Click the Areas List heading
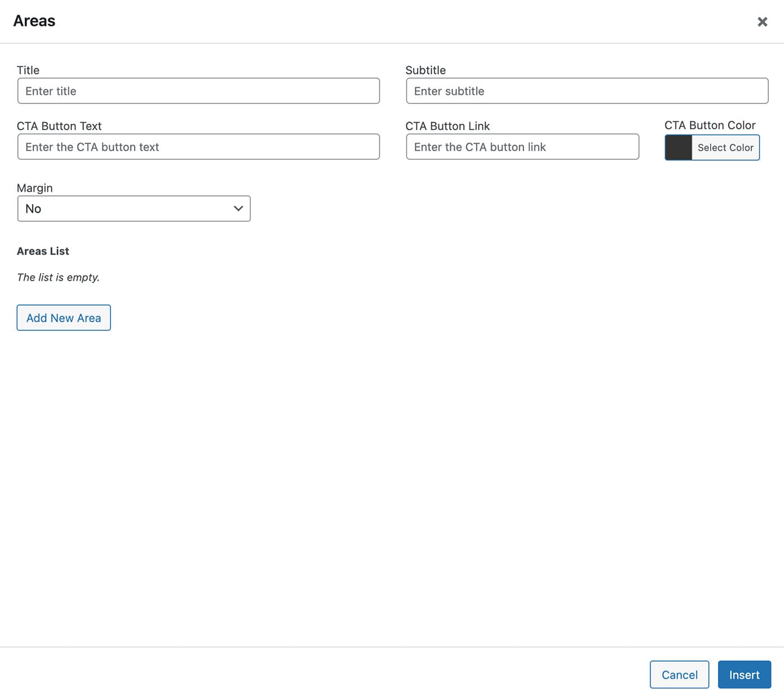This screenshot has width=784, height=699. (43, 251)
